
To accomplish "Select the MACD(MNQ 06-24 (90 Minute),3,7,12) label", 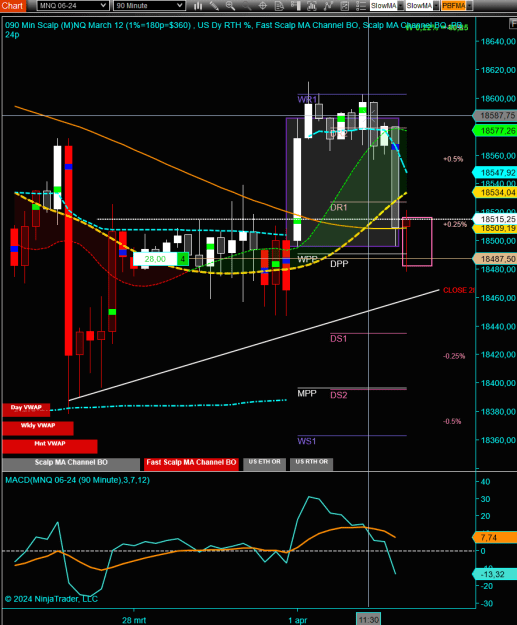I will pos(77,480).
